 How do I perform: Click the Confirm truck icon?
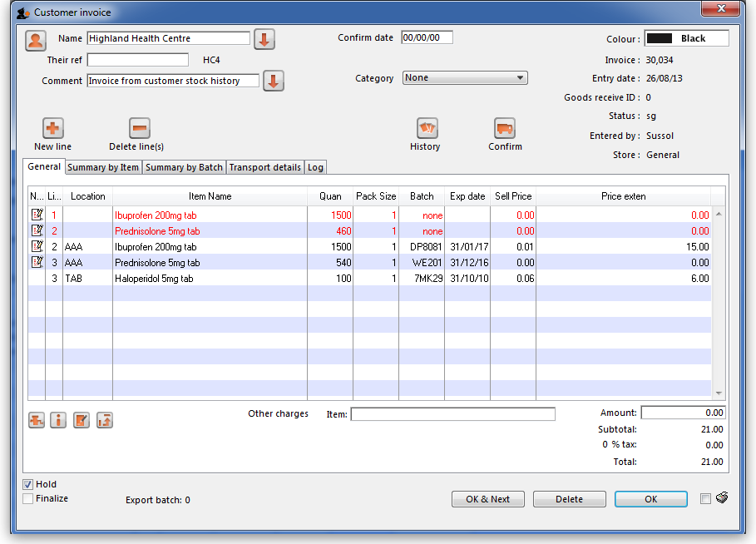(x=505, y=129)
